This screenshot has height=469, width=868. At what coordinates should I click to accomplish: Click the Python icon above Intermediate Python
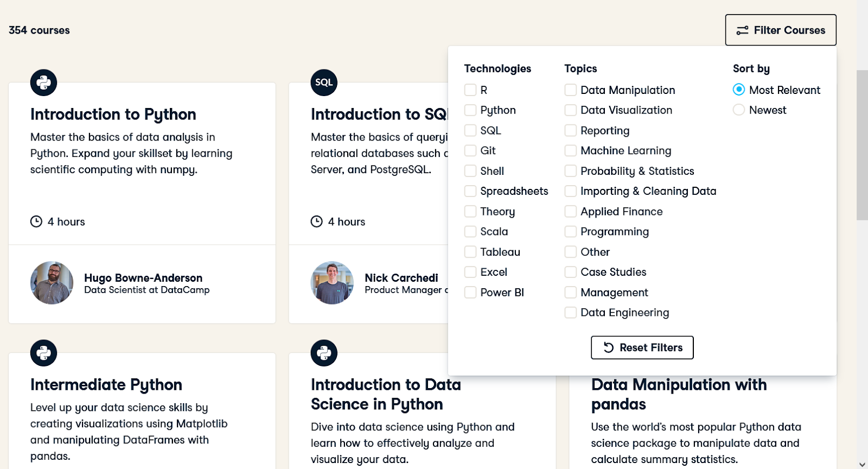point(43,353)
